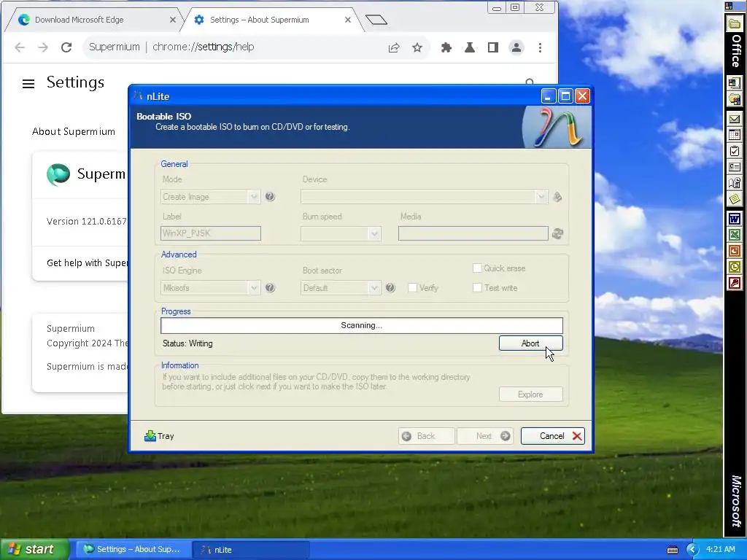Click help icon next to ISO Engine
This screenshot has width=747, height=560.
(270, 287)
